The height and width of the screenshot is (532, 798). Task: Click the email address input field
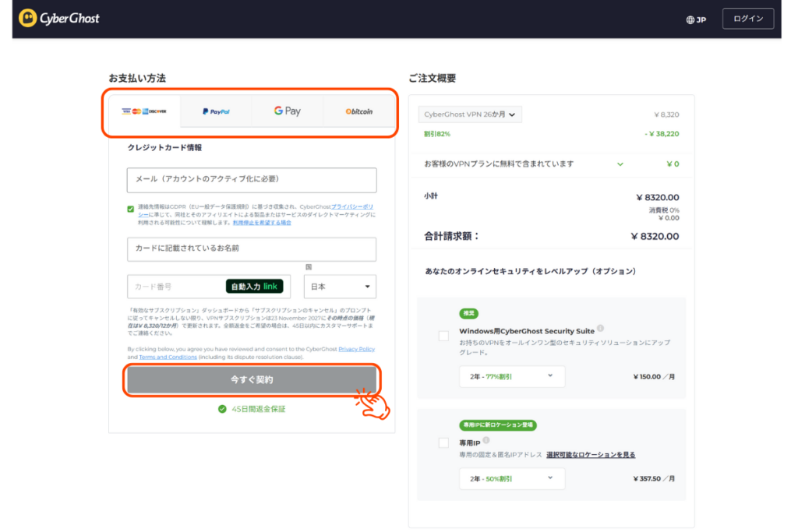[x=252, y=180]
